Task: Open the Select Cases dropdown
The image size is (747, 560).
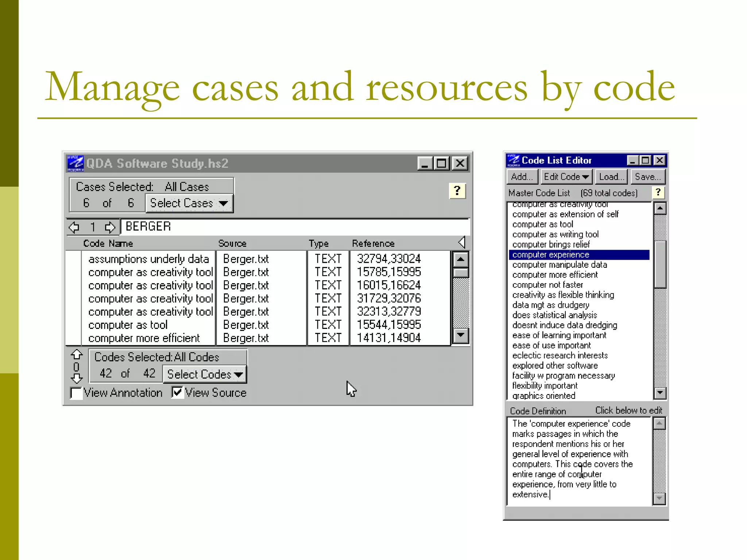Action: (x=189, y=203)
